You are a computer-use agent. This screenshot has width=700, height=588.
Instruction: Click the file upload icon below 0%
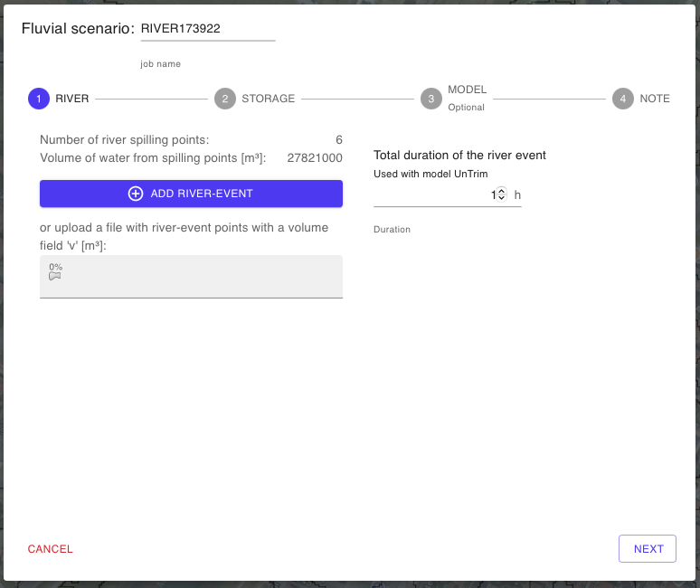pyautogui.click(x=54, y=277)
